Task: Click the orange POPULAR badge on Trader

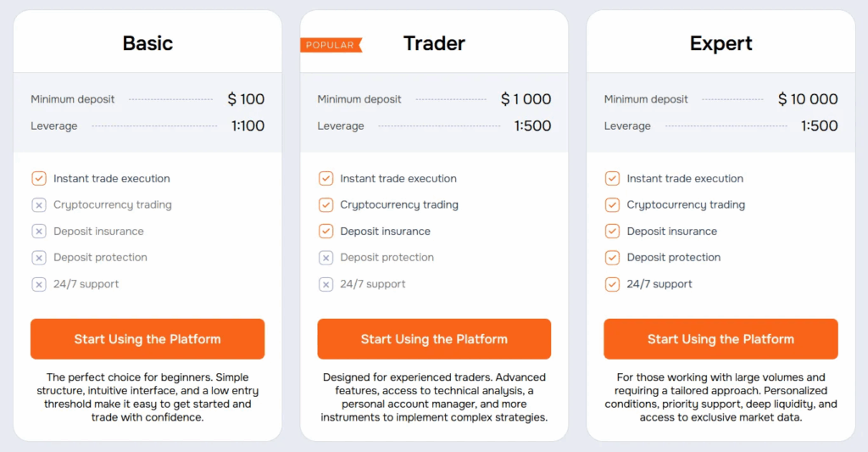Action: pyautogui.click(x=331, y=45)
